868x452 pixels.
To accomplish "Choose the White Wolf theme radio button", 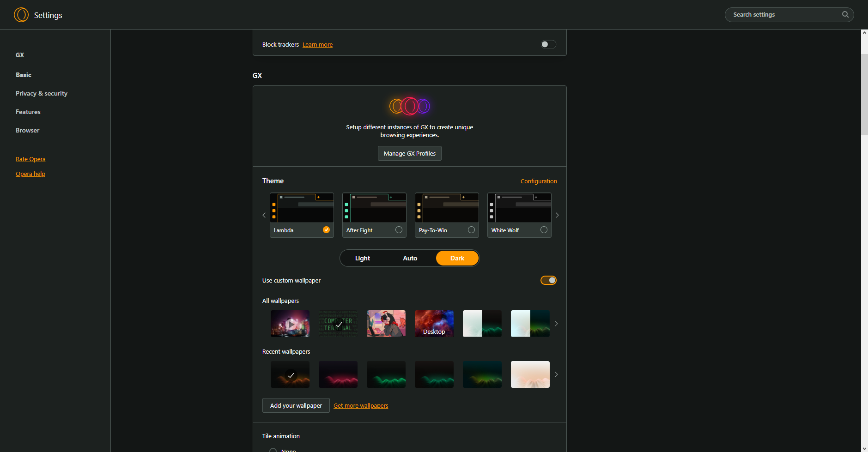I will 544,230.
